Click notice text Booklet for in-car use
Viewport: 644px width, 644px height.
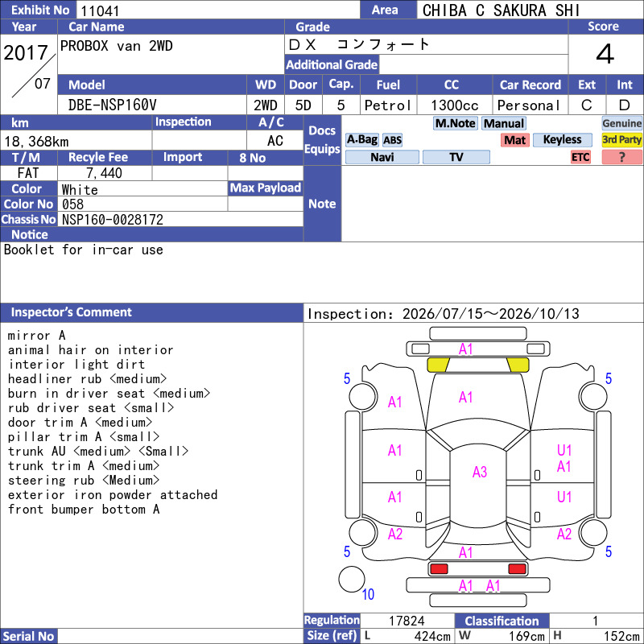point(84,250)
